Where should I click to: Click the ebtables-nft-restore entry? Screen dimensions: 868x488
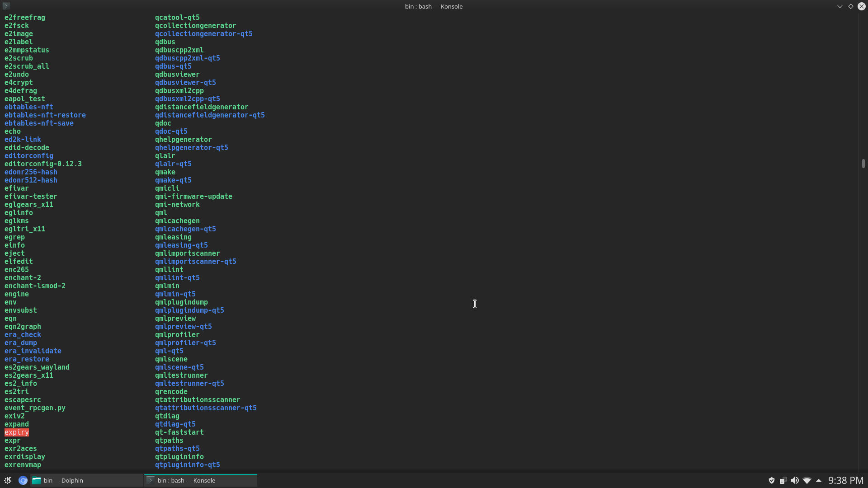click(x=45, y=115)
